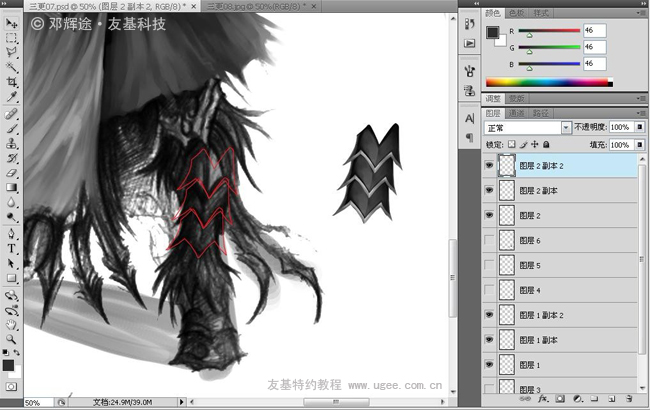Open the Character panel icon
This screenshot has width=650, height=410.
pos(470,118)
